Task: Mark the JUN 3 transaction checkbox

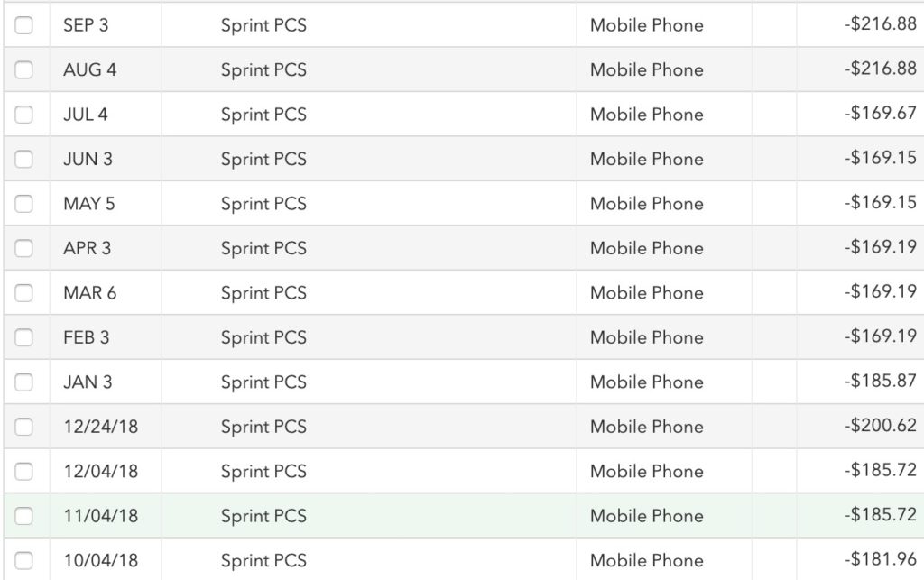Action: click(23, 159)
